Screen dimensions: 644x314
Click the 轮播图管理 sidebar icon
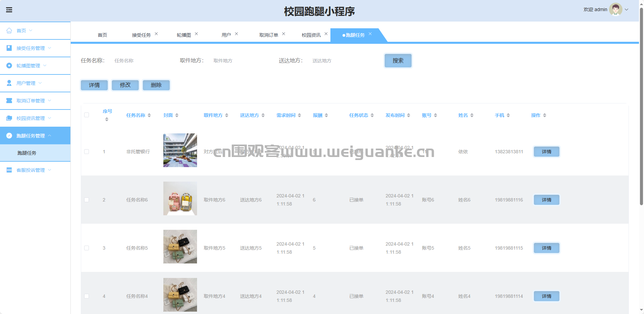point(9,66)
